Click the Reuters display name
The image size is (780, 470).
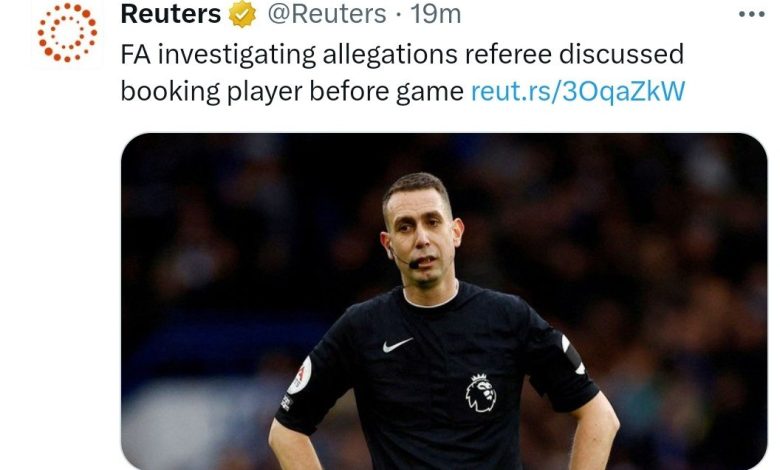tap(171, 14)
